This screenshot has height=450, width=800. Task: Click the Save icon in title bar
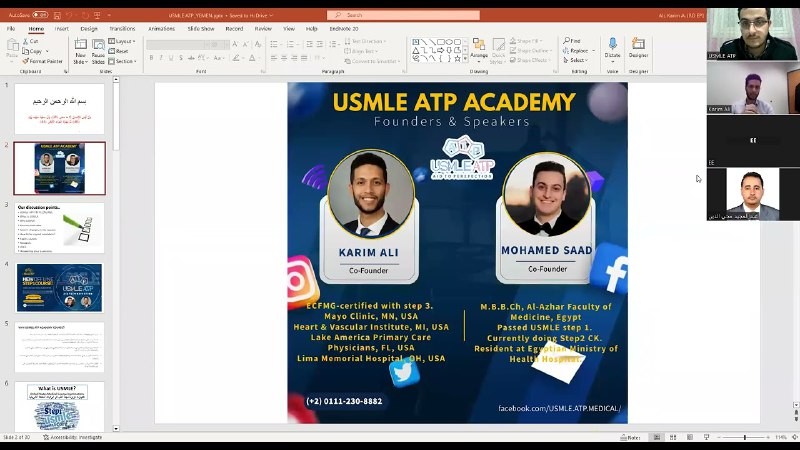57,15
